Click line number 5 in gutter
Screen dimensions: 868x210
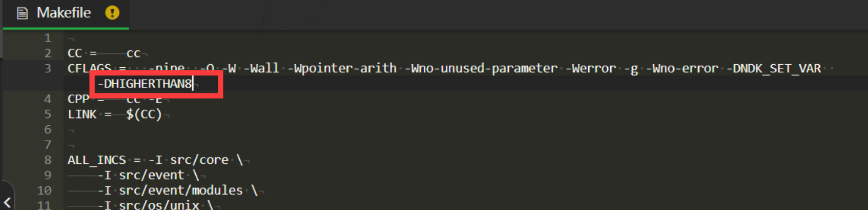tap(48, 114)
